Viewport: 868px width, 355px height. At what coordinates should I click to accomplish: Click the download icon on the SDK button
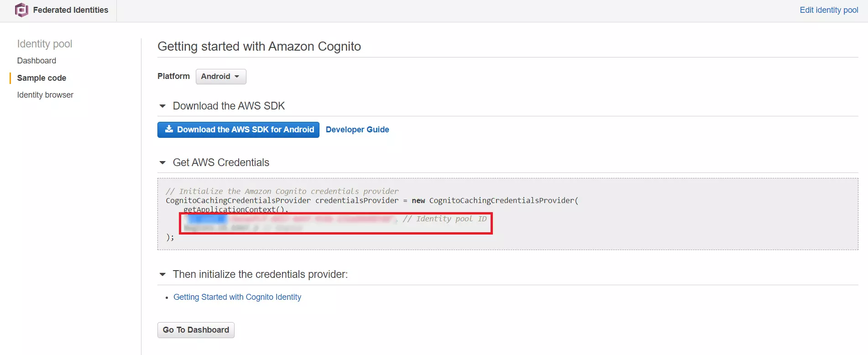tap(169, 129)
